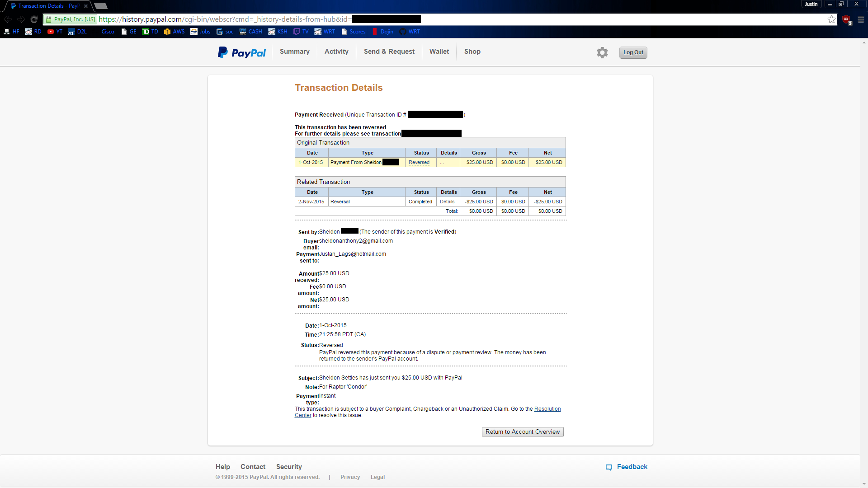Click the time 21:25:58 PDT (CA)
Viewport: 868px width, 488px height.
pos(342,335)
